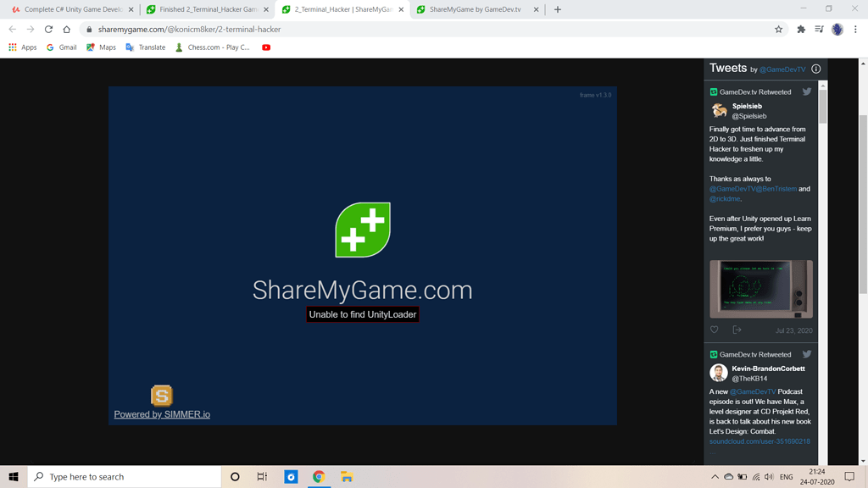Click the YouTube icon in the bookmarks bar
868x488 pixels.
(x=265, y=47)
